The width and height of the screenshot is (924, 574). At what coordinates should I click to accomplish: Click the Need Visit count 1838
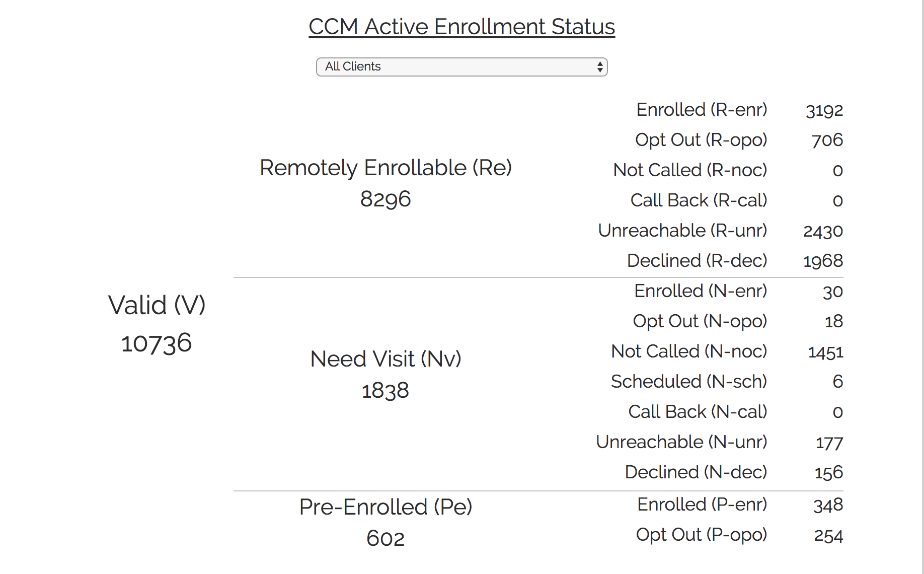coord(386,391)
